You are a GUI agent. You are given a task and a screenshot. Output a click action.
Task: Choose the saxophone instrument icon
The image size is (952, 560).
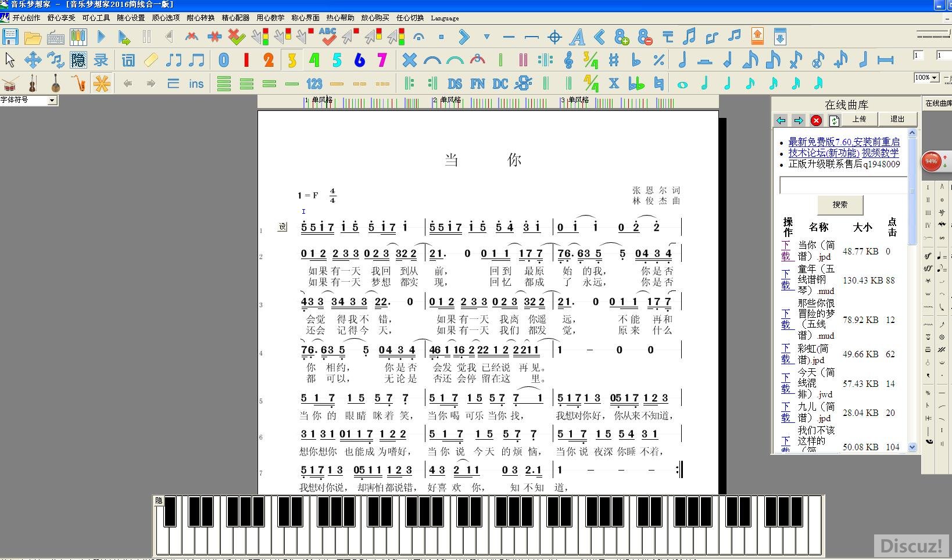pyautogui.click(x=78, y=84)
